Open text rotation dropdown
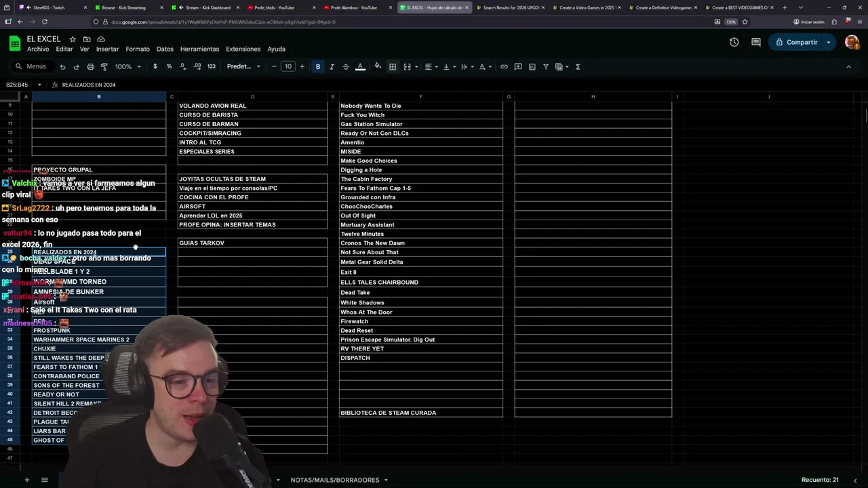Screen dimensions: 868x488 [485, 66]
